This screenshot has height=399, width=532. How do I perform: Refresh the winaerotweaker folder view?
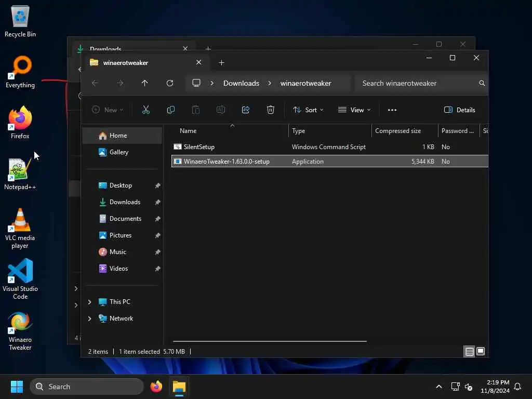click(170, 83)
